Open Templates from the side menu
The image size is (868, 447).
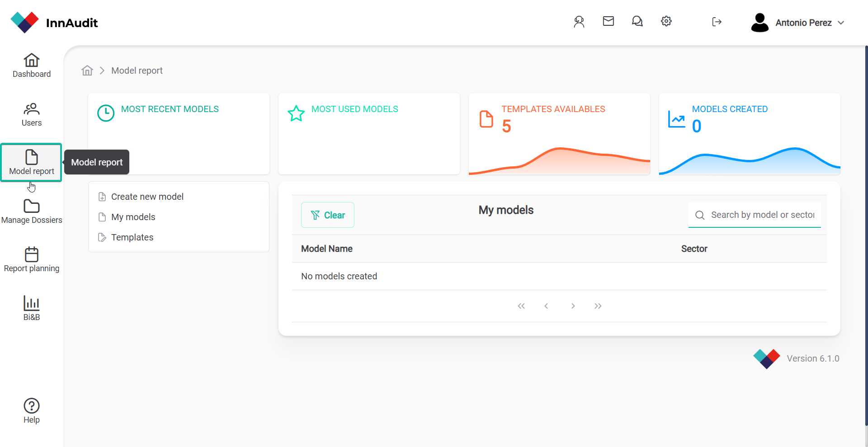point(132,237)
